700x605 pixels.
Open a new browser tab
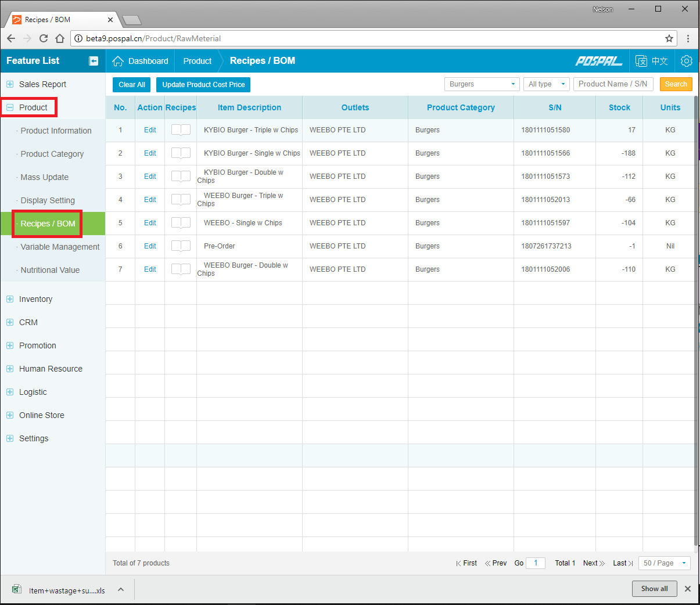[132, 20]
